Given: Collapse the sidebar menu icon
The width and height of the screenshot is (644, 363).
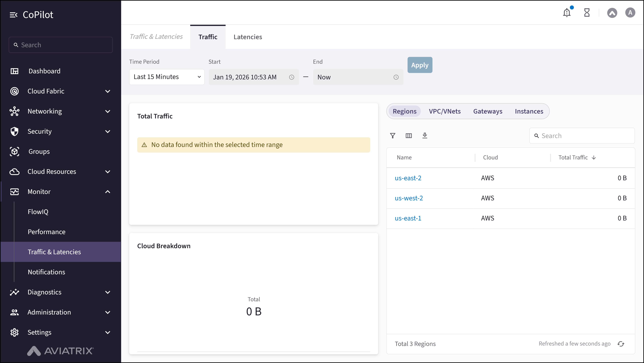Looking at the screenshot, I should pyautogui.click(x=14, y=15).
